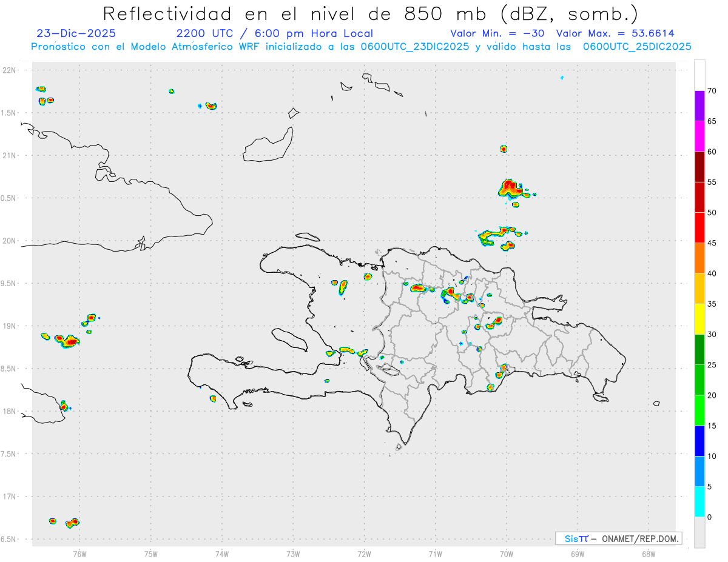Screen dimensions: 728x562
Task: Click the '70' colorbar scale label
Action: click(x=712, y=91)
